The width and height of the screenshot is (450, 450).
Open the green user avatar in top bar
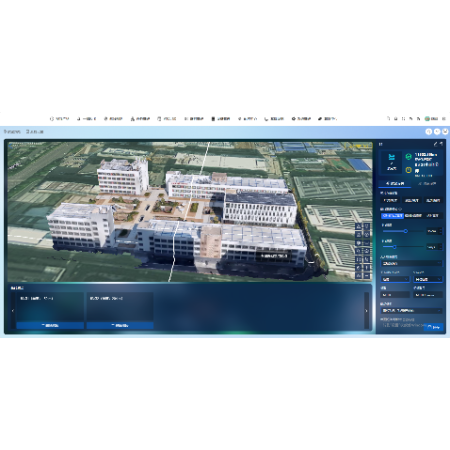427,119
